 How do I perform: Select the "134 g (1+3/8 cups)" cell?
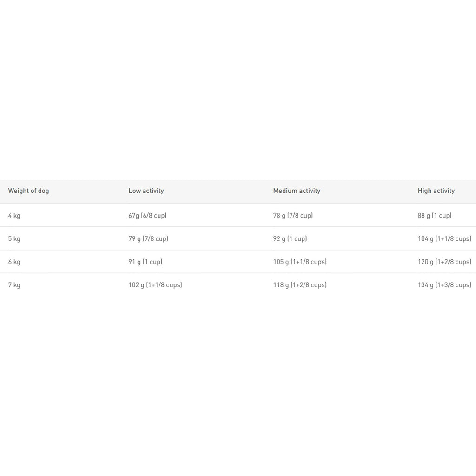444,285
